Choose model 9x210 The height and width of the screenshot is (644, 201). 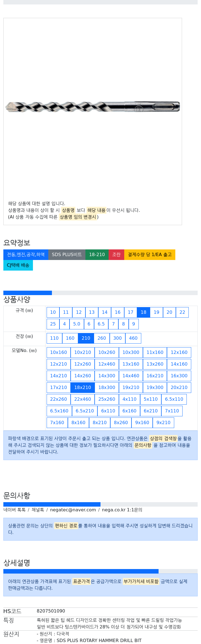tap(163, 423)
